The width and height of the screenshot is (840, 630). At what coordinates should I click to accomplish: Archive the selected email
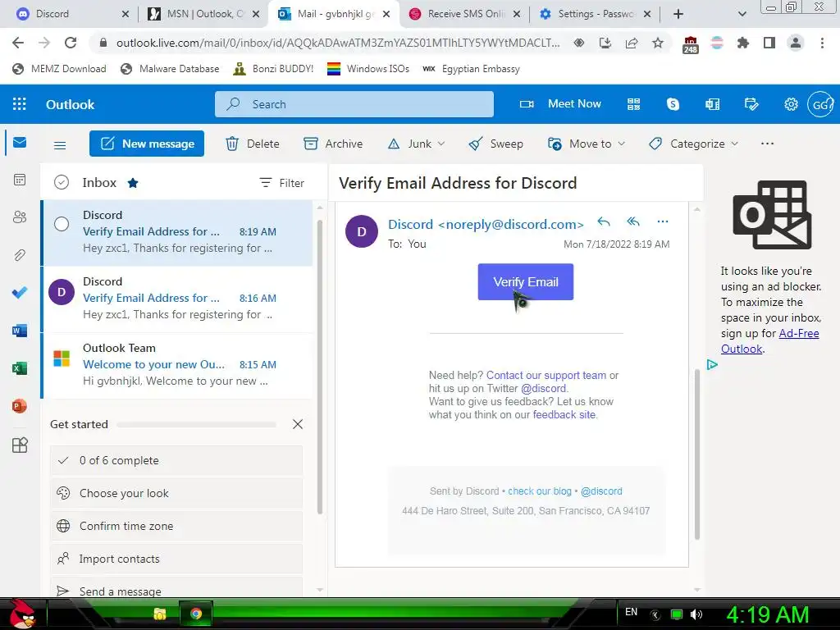(x=333, y=144)
